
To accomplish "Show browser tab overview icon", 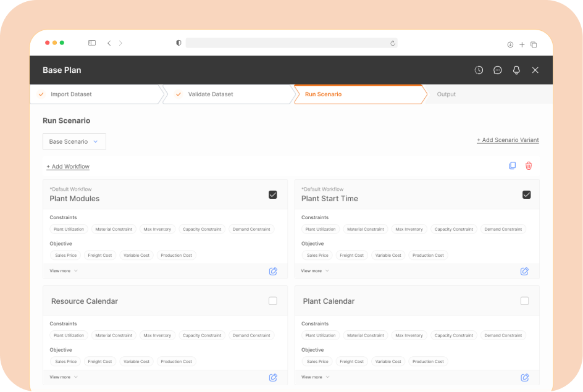I will (534, 44).
